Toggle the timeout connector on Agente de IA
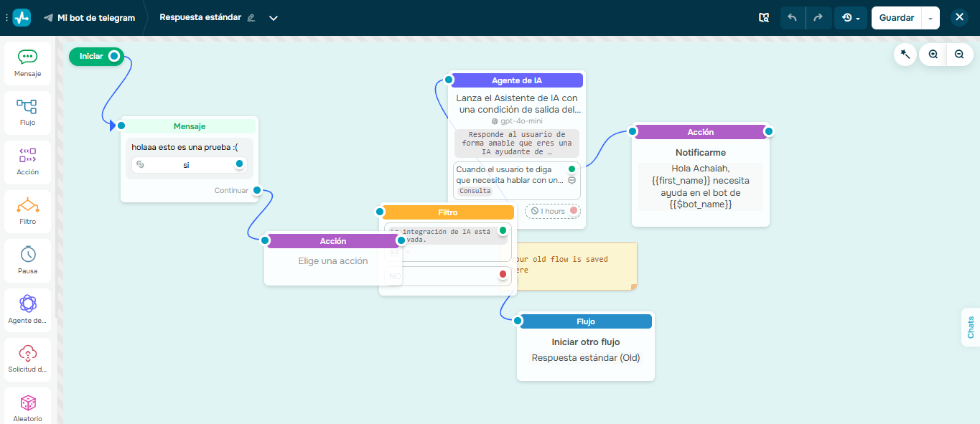Screen dimensions: 980x424 point(574,211)
